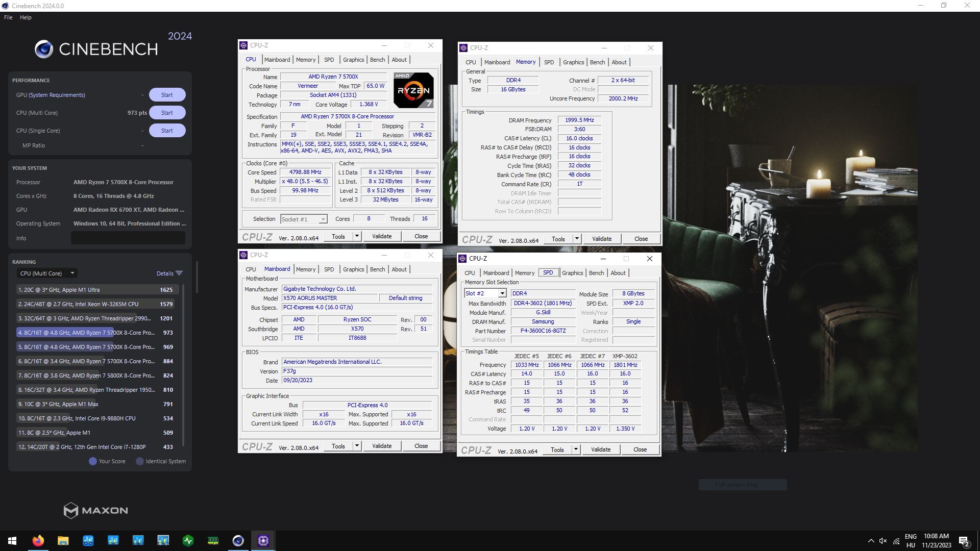Click the Cinebench title bar app icon
This screenshot has height=551, width=980.
point(6,6)
